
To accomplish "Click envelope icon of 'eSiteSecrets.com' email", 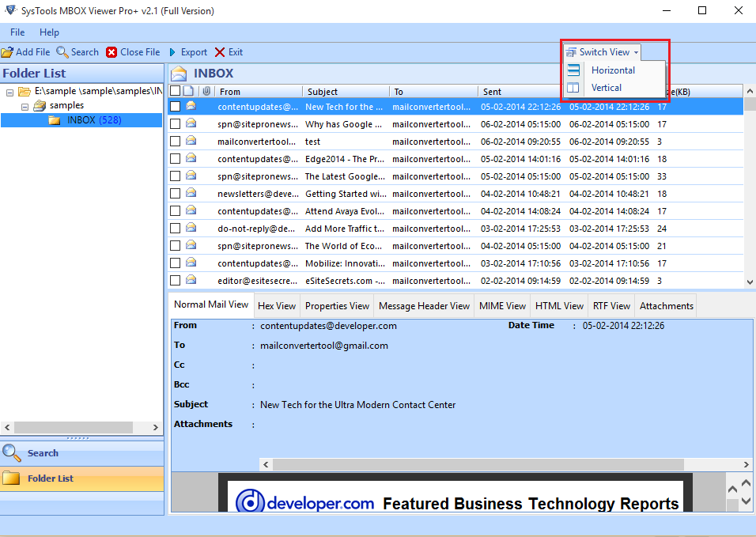I will coord(191,280).
